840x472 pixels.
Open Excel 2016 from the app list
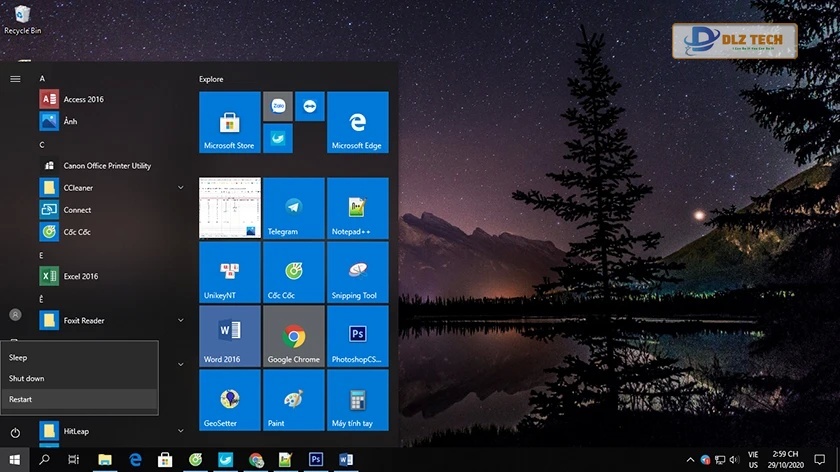pyautogui.click(x=80, y=276)
